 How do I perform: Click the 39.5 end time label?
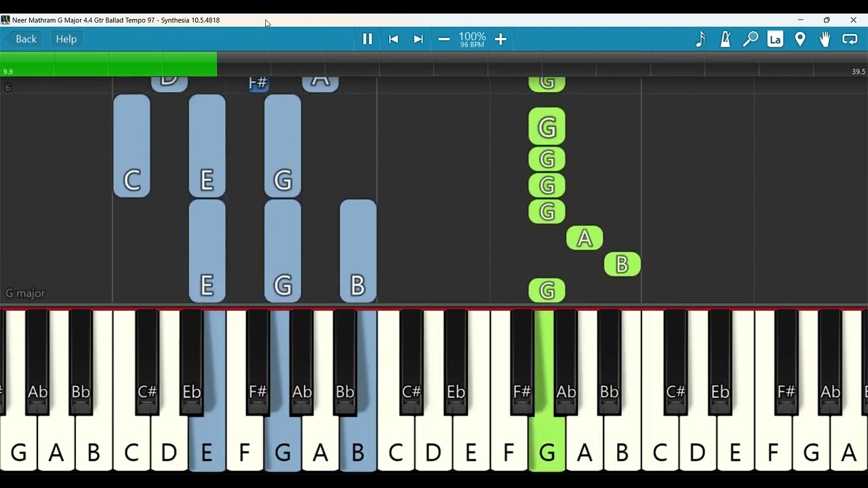click(x=859, y=72)
